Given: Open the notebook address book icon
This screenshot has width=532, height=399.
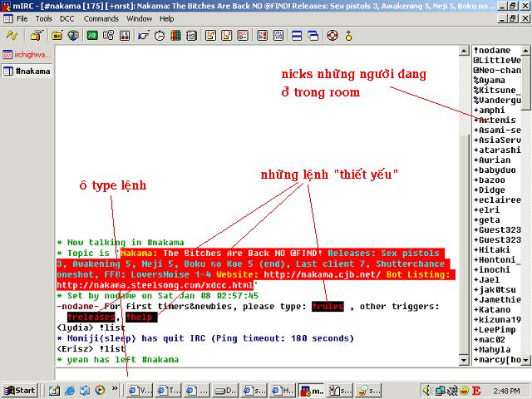Looking at the screenshot, I should [x=192, y=35].
